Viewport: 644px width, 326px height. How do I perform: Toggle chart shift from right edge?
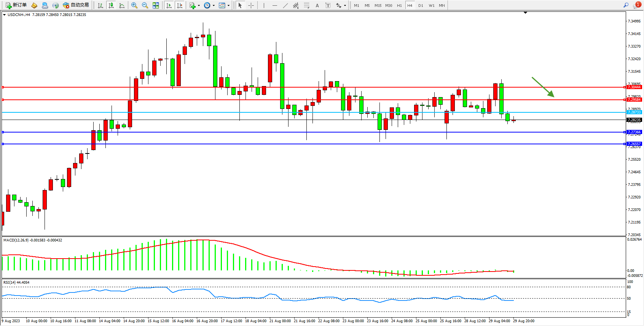(180, 5)
